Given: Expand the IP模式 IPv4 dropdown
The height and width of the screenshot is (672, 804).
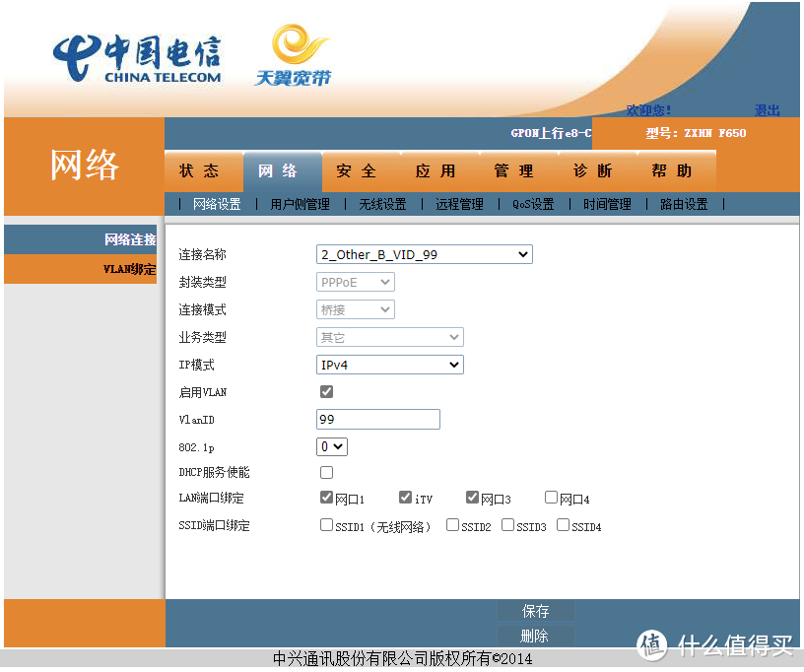Looking at the screenshot, I should [390, 365].
